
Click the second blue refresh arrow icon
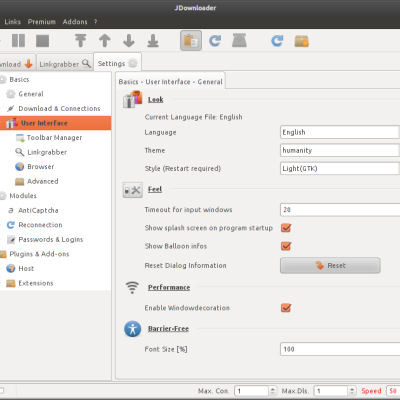pyautogui.click(x=277, y=41)
